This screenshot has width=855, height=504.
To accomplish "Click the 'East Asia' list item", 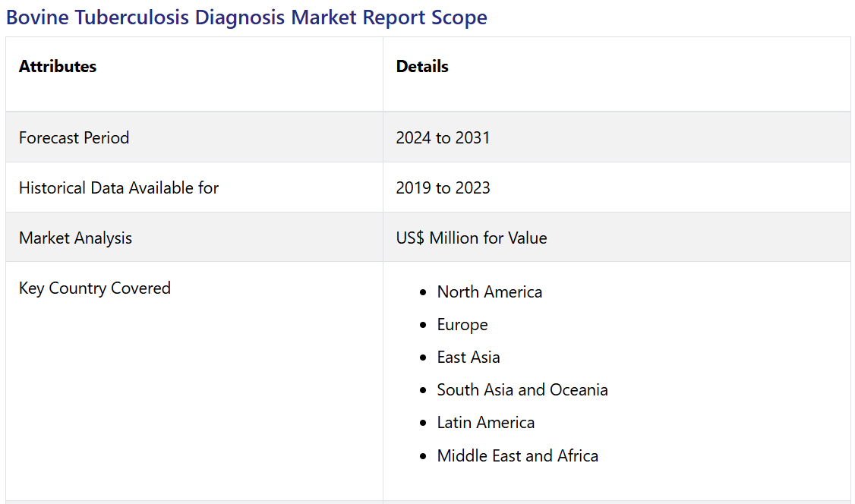I will click(x=469, y=358).
